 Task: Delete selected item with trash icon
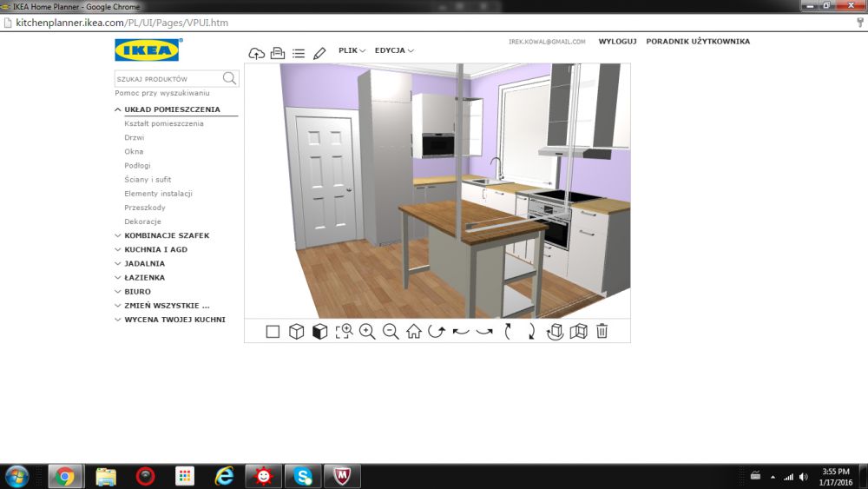click(602, 331)
